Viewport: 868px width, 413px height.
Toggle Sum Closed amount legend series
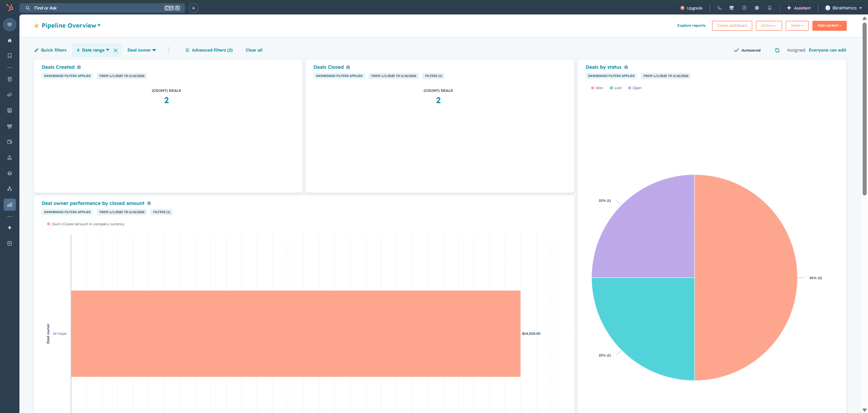pyautogui.click(x=85, y=224)
